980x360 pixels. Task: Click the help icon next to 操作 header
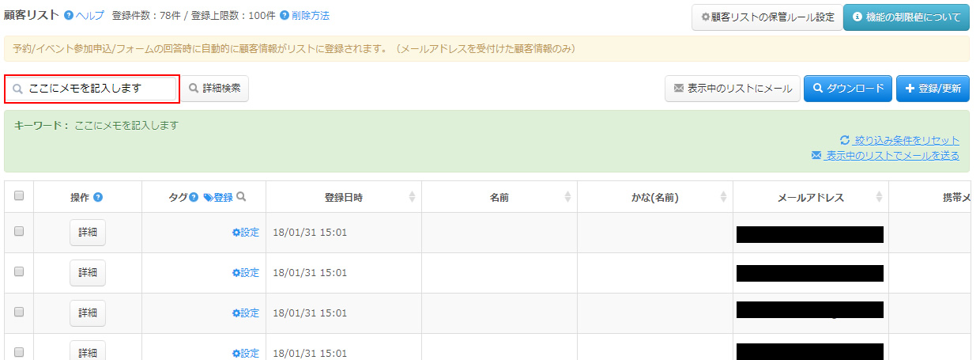(98, 197)
